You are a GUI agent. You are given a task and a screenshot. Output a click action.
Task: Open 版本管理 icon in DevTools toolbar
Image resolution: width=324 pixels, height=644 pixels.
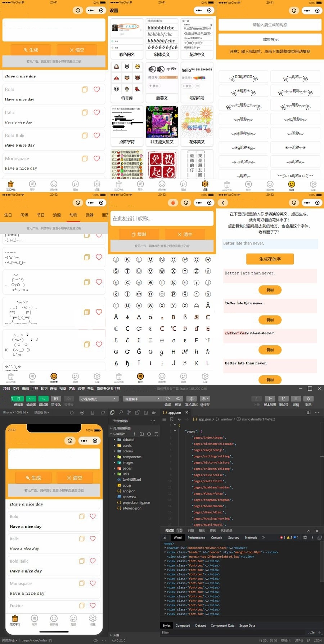(x=270, y=399)
